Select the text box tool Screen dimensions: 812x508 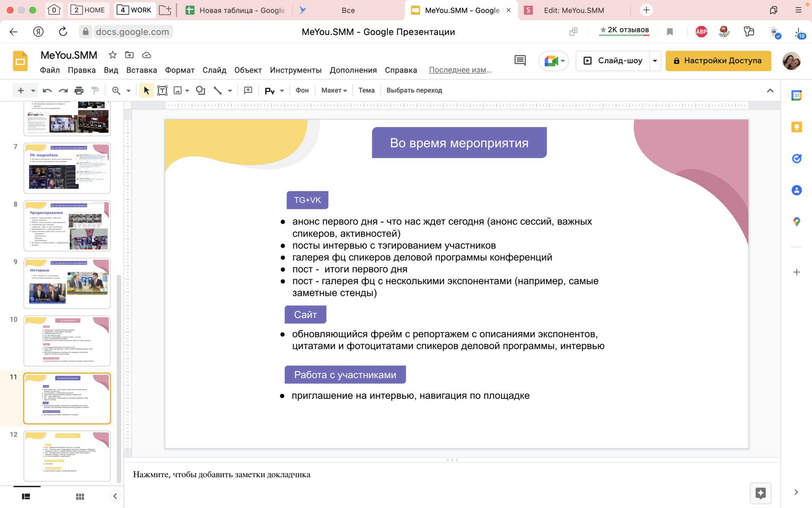click(162, 91)
